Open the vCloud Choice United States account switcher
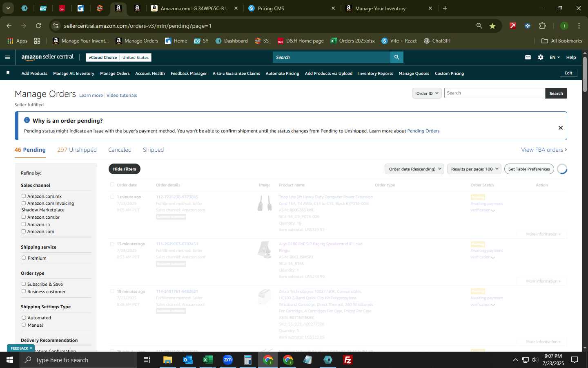This screenshot has width=588, height=368. point(119,57)
